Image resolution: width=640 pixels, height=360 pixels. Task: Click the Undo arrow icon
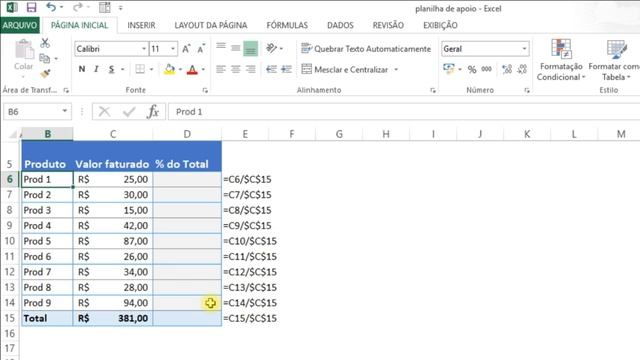click(51, 7)
